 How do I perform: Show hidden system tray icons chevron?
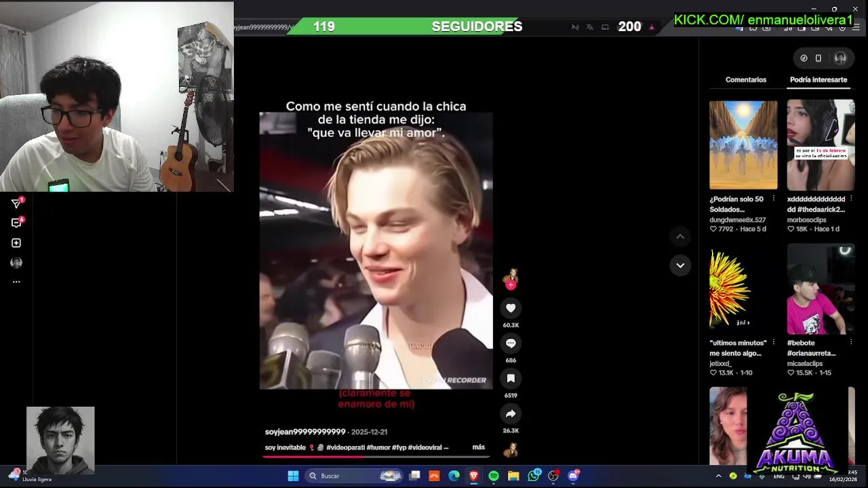tap(718, 476)
